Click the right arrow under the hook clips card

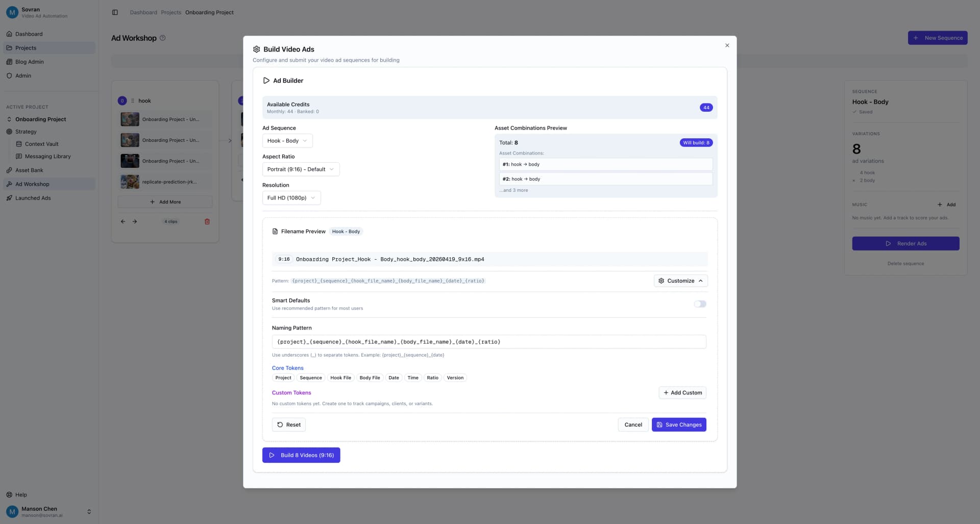pyautogui.click(x=134, y=221)
